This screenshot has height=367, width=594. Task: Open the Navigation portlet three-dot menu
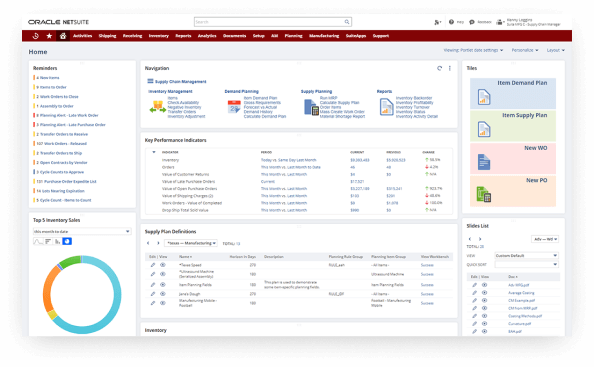450,69
